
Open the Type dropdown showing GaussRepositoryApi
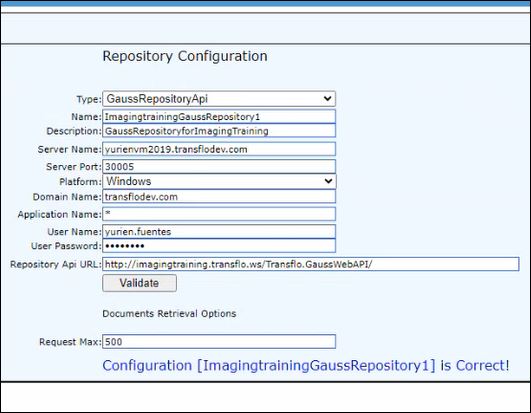[x=219, y=99]
